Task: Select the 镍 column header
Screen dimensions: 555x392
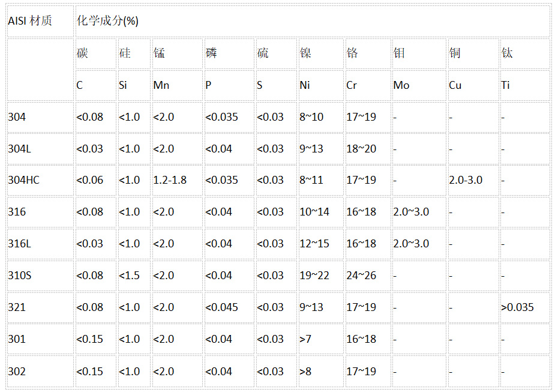Action: coord(320,53)
